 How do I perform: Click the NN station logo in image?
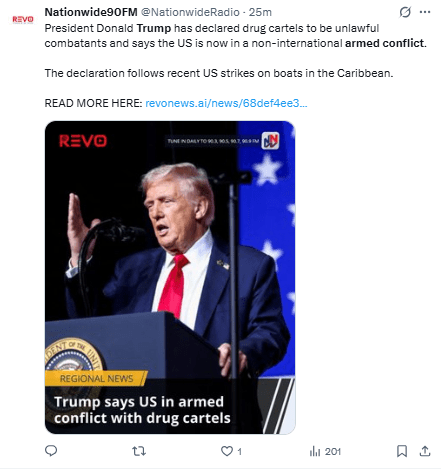coord(270,140)
